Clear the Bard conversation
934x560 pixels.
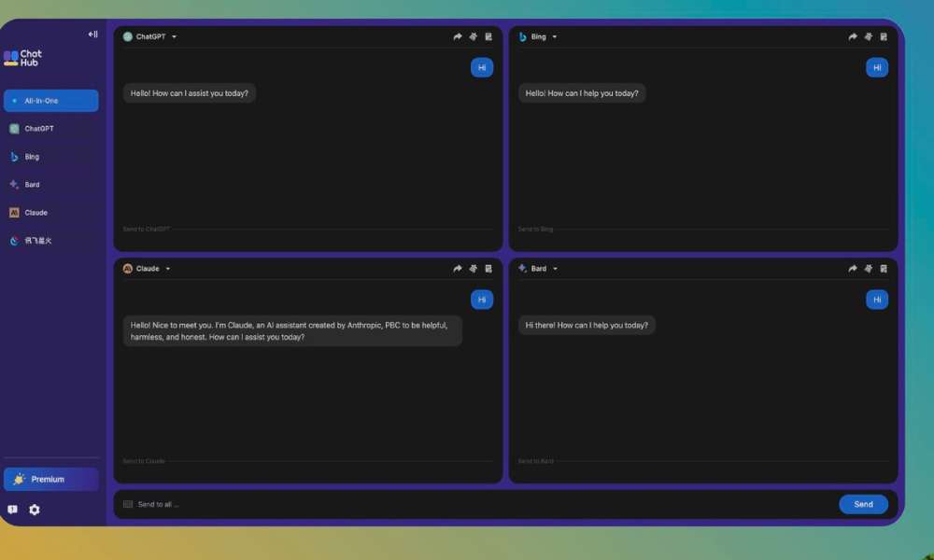(x=869, y=269)
